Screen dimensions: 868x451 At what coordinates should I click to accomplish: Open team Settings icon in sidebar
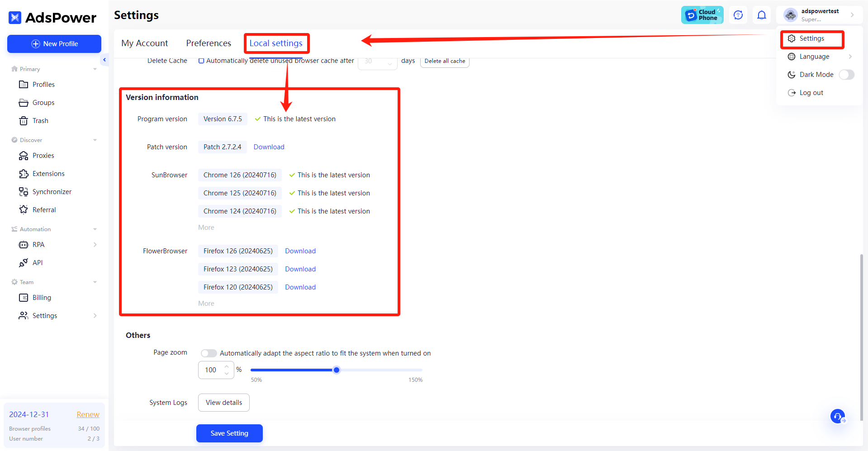24,316
